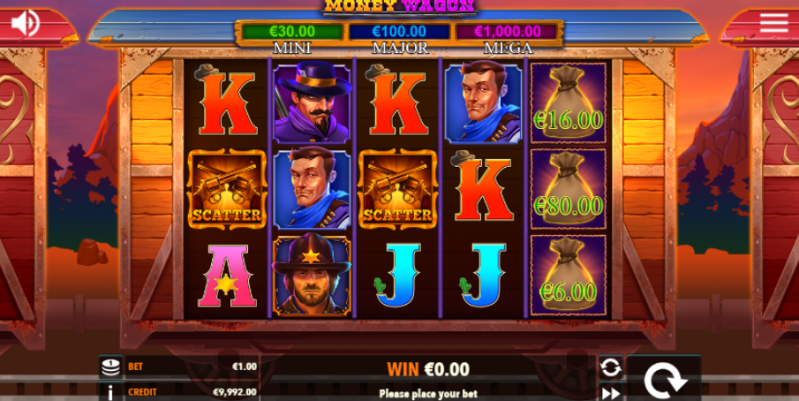Mute the game sound with speaker icon
The height and width of the screenshot is (401, 799).
[x=25, y=23]
